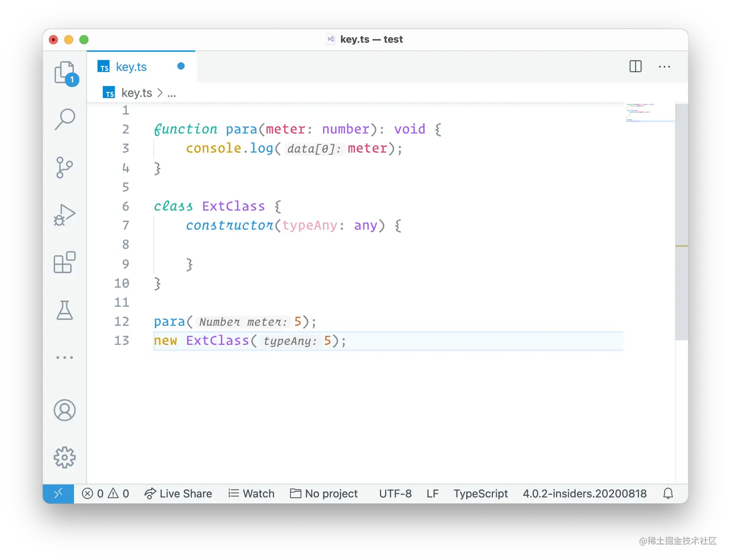The image size is (731, 560).
Task: Open the Run and Debug view
Action: (64, 215)
